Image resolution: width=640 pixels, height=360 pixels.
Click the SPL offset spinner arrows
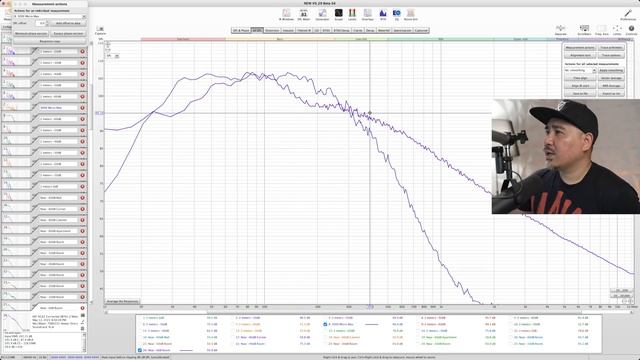[x=47, y=23]
